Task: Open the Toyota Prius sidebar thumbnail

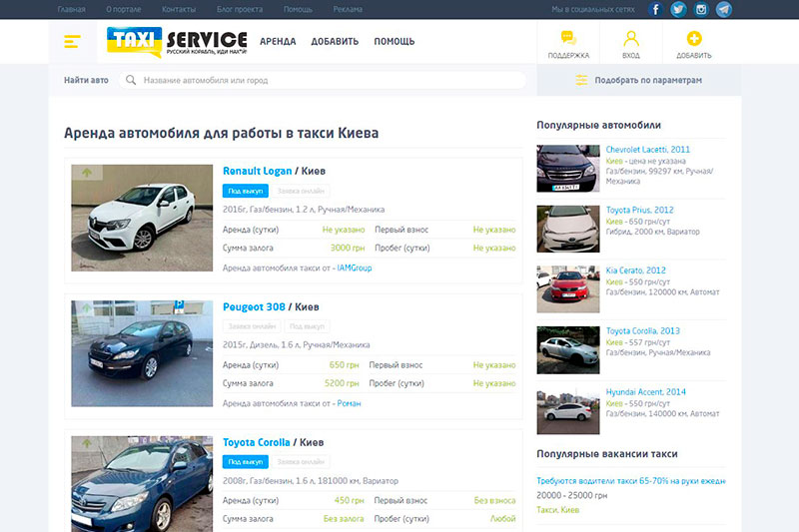Action: (568, 230)
